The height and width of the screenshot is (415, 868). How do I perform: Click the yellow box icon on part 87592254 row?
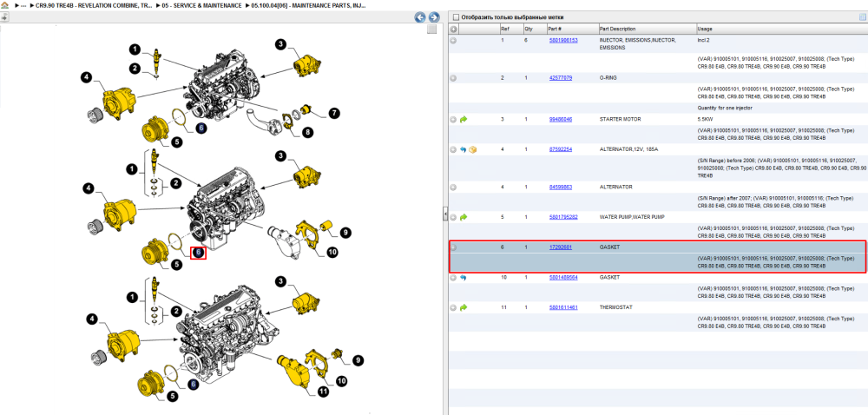tap(473, 149)
